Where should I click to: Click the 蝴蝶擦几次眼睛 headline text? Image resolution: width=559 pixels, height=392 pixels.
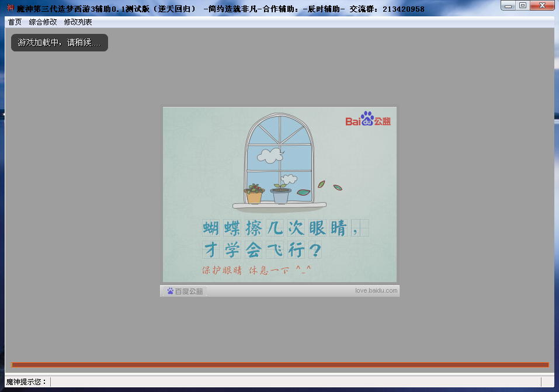coord(285,228)
